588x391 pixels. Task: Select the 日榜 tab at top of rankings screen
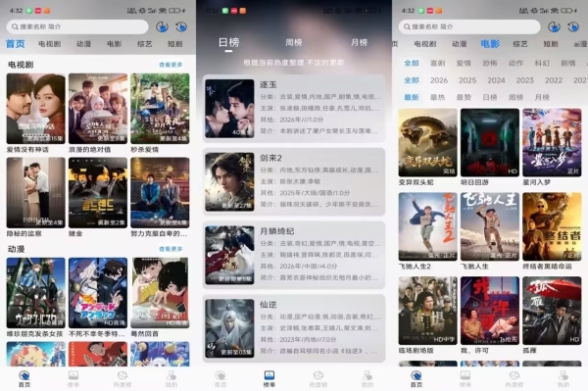(x=228, y=42)
